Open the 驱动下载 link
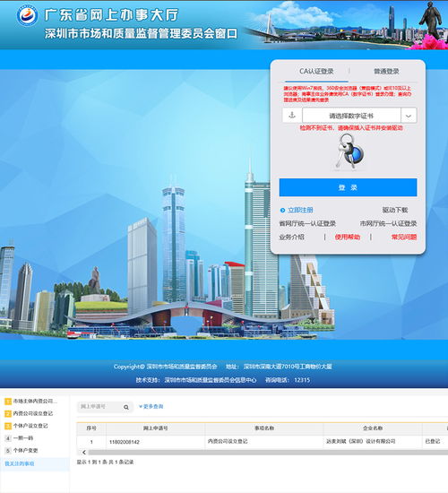Image resolution: width=448 pixels, height=493 pixels. tap(395, 210)
